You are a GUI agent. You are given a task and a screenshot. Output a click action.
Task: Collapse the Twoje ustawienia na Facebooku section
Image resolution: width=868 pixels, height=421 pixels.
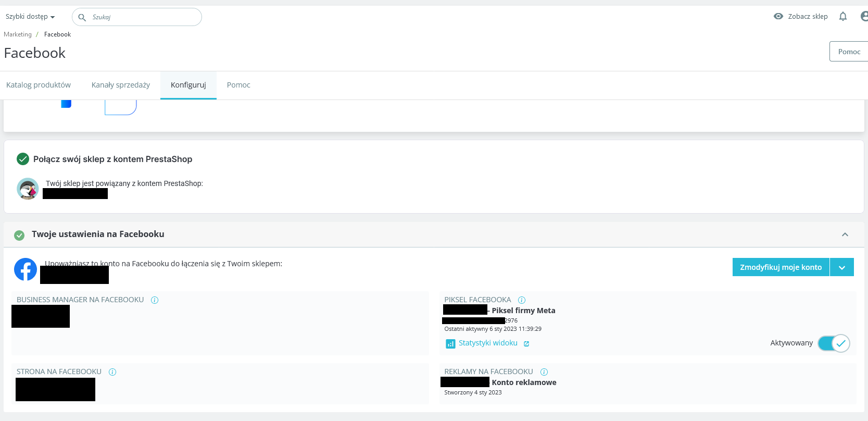pyautogui.click(x=845, y=234)
